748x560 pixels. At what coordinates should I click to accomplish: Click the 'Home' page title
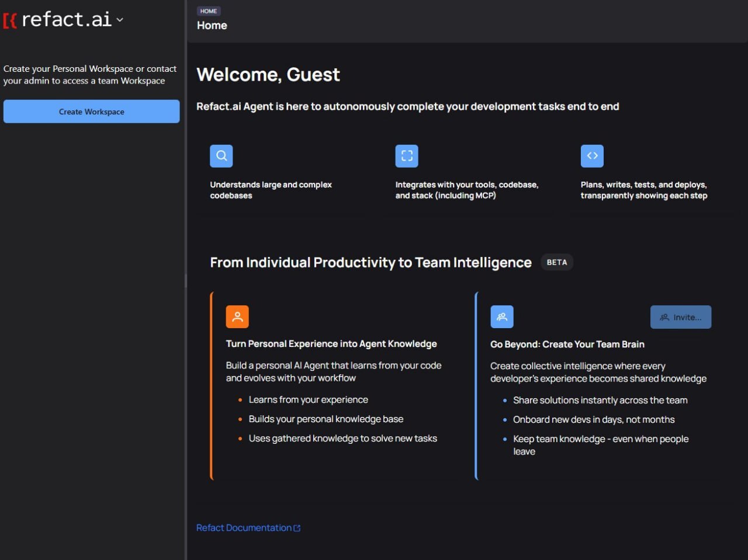212,26
